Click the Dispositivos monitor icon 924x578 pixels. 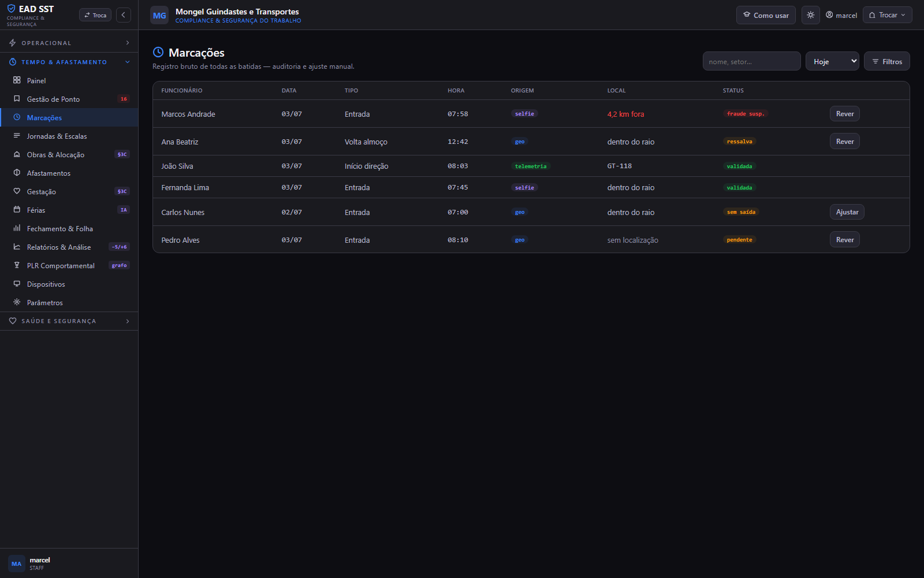click(x=17, y=284)
